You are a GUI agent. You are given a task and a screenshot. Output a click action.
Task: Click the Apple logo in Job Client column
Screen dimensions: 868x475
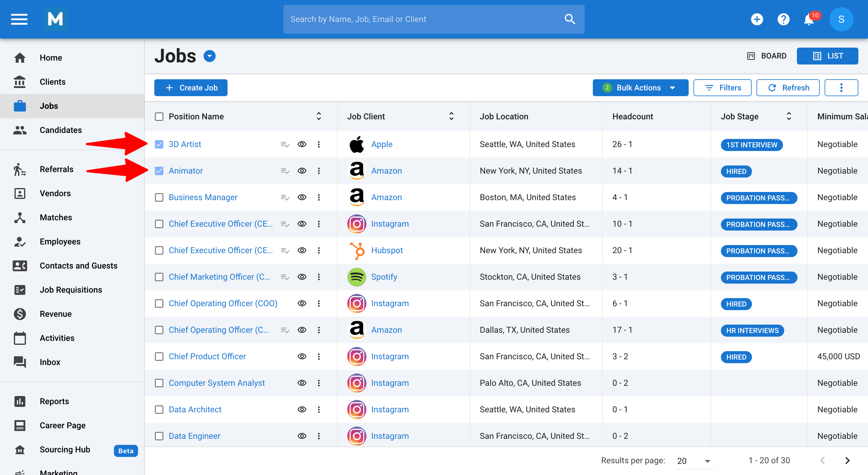[357, 144]
